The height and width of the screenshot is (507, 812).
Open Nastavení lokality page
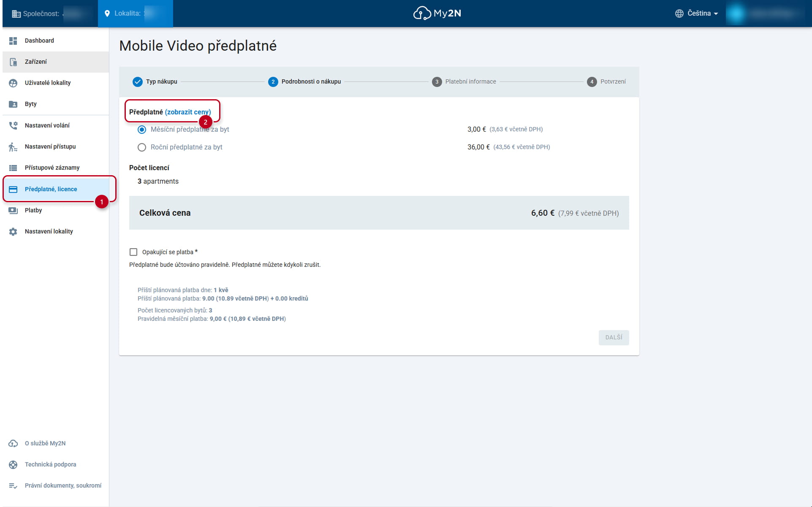pos(56,231)
